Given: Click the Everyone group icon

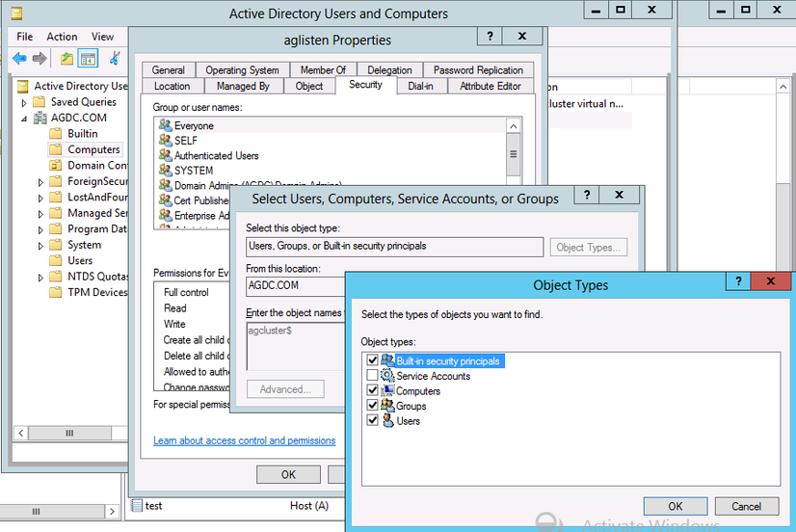Looking at the screenshot, I should click(166, 124).
